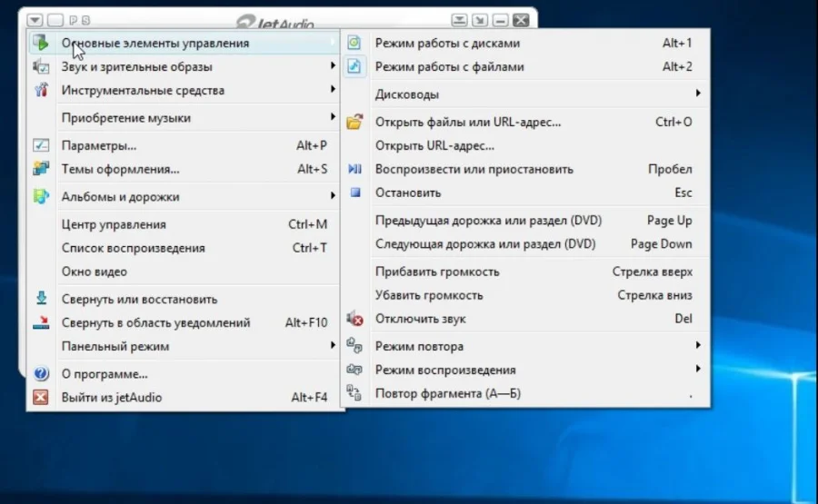Click the Свернуть или восстановить arrow icon

pyautogui.click(x=41, y=298)
